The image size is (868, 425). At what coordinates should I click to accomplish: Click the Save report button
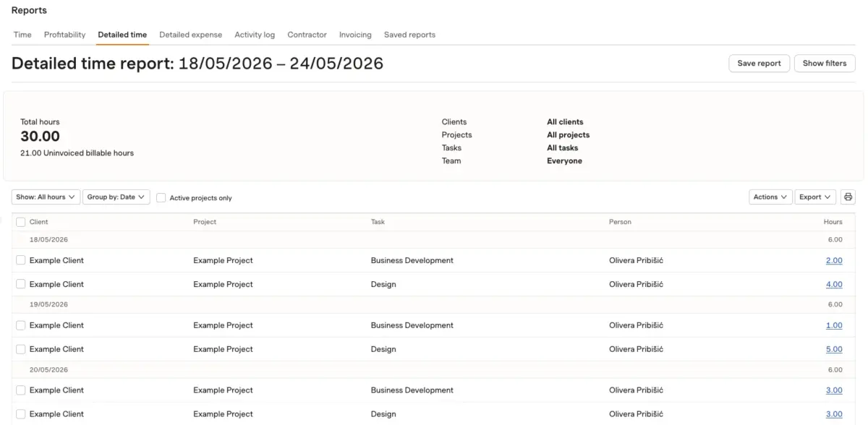pyautogui.click(x=759, y=64)
